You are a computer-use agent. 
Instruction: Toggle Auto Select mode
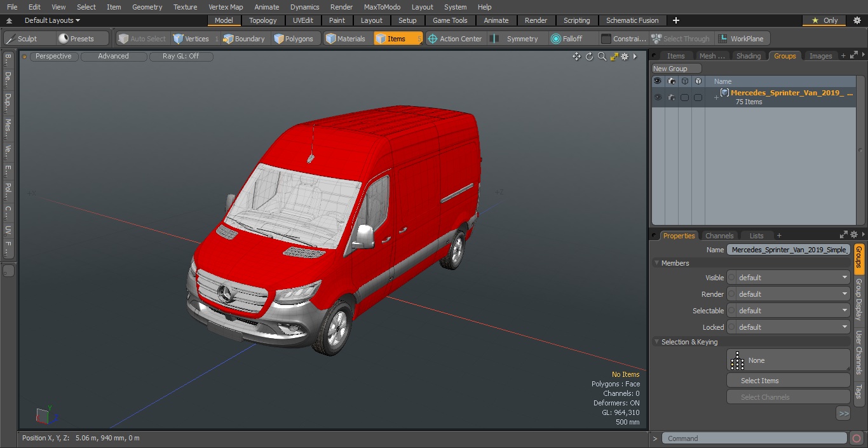142,39
